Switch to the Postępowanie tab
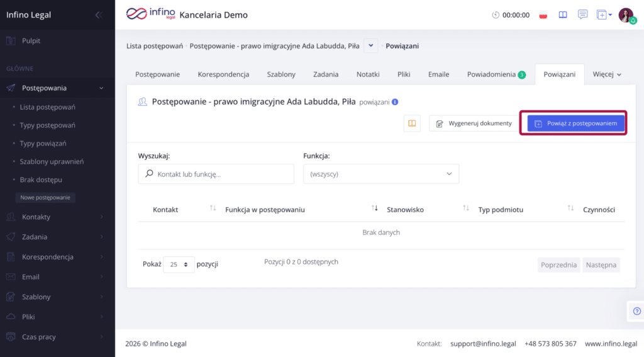Image resolution: width=644 pixels, height=357 pixels. pyautogui.click(x=158, y=74)
